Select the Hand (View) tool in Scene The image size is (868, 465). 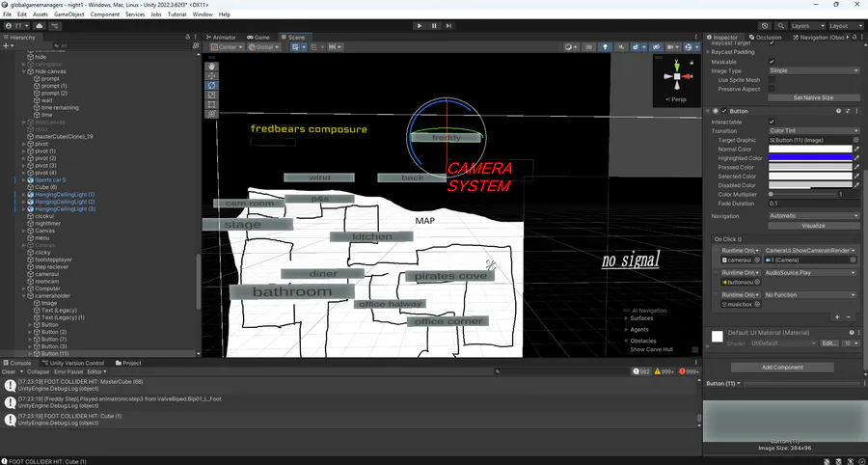(x=211, y=67)
